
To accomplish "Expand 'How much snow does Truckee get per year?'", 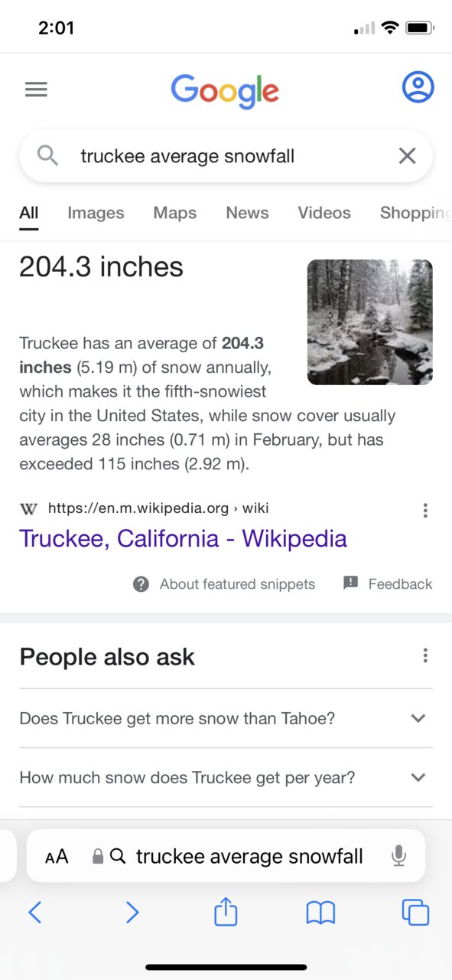I will tap(226, 778).
